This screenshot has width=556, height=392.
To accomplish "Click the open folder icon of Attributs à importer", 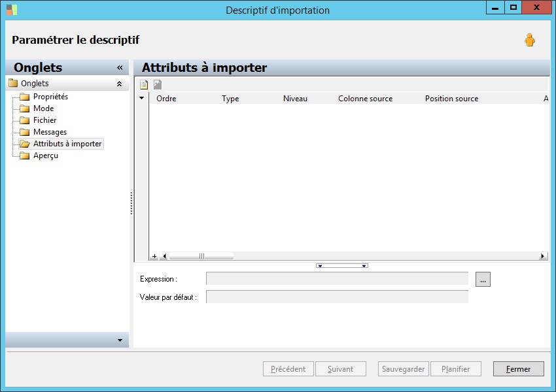I will click(24, 144).
